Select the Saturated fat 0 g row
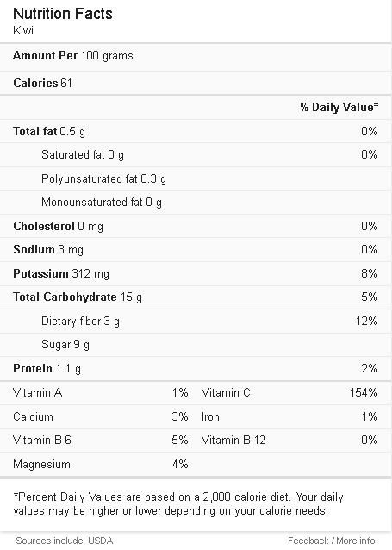This screenshot has height=550, width=392. [x=196, y=154]
